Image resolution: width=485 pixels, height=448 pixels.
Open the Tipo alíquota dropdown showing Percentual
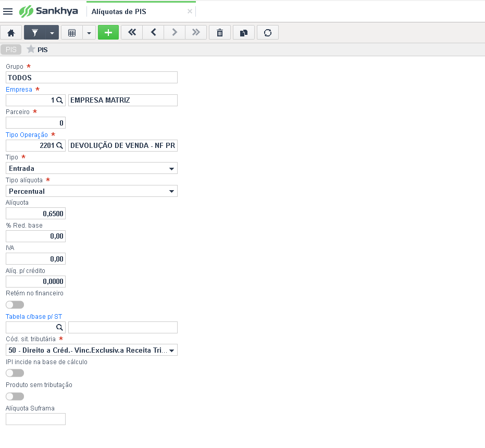[x=92, y=191]
